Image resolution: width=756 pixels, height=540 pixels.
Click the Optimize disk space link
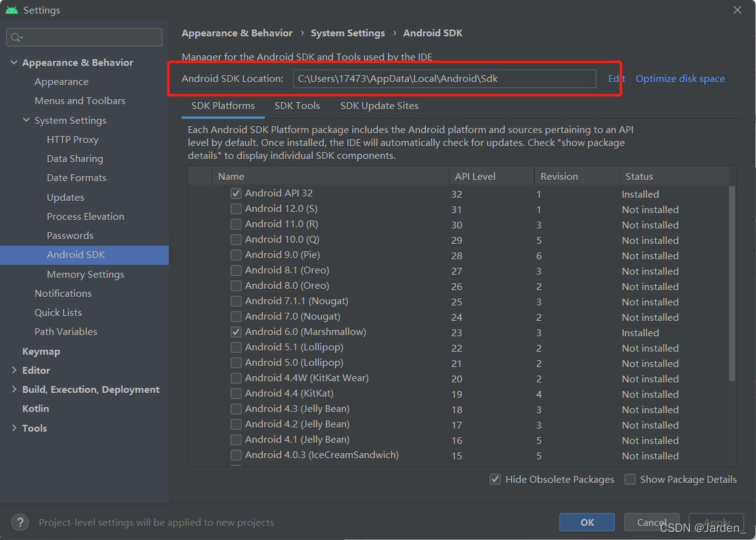[x=680, y=78]
